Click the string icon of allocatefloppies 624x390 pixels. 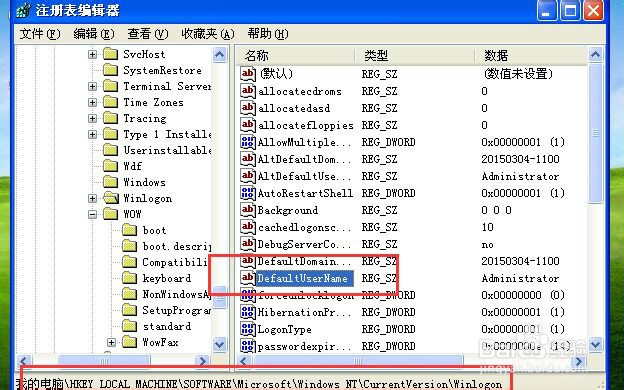[248, 125]
